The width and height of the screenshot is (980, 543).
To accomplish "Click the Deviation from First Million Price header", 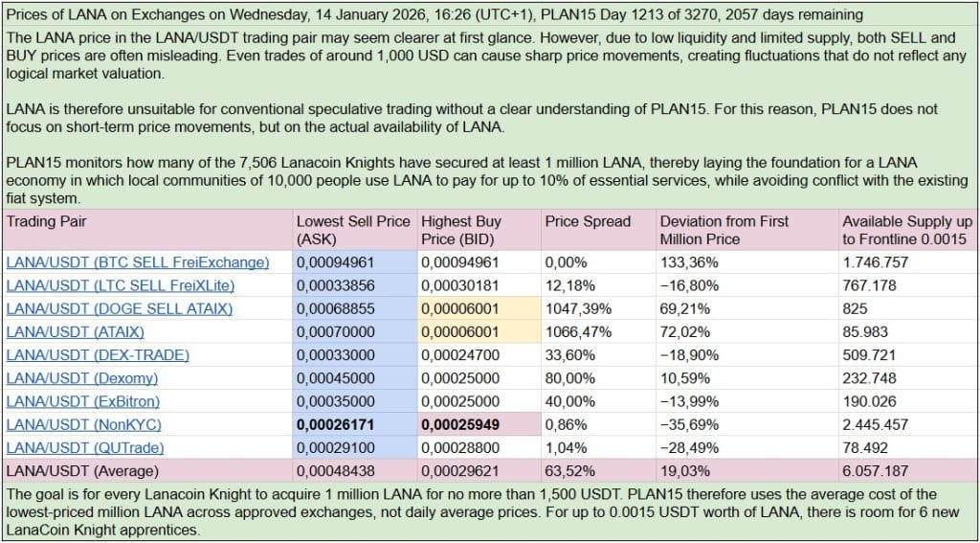I will pyautogui.click(x=724, y=230).
